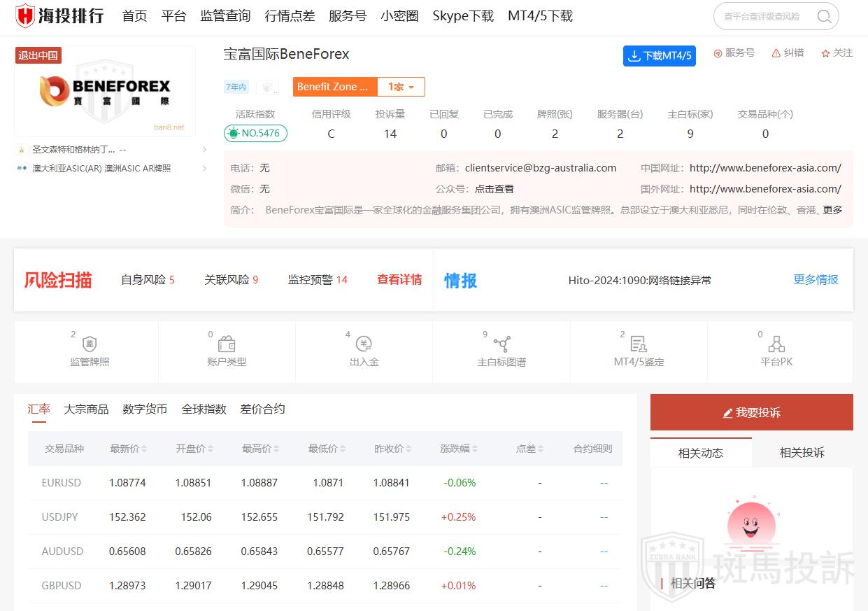The width and height of the screenshot is (868, 611).
Task: Click the 关注 star icon
Action: 825,53
